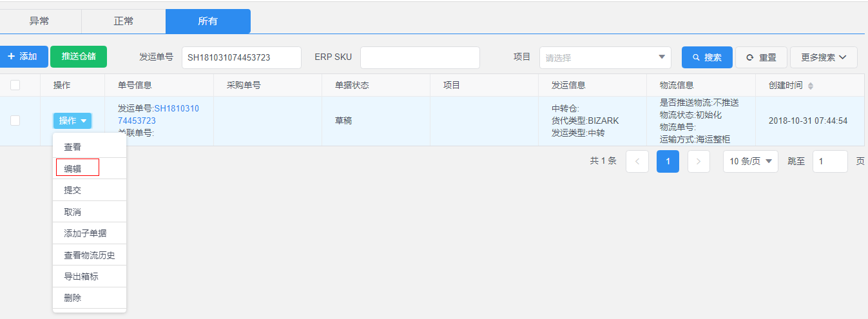Viewport: 868px width, 319px height.
Task: Check the SH181031074453723 row checkbox
Action: tap(15, 121)
